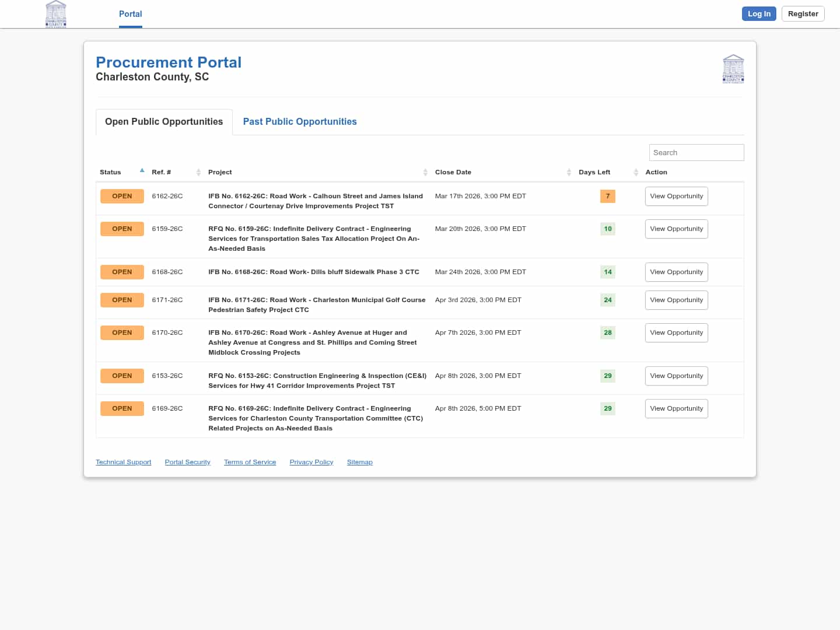Click the Register button
Image resolution: width=840 pixels, height=630 pixels.
[x=803, y=14]
